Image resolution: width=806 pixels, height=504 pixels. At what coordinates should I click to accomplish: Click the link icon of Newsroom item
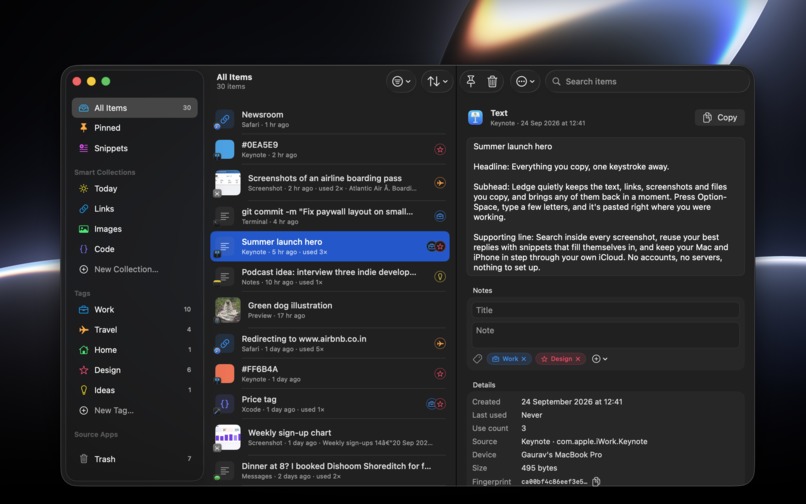[x=225, y=119]
